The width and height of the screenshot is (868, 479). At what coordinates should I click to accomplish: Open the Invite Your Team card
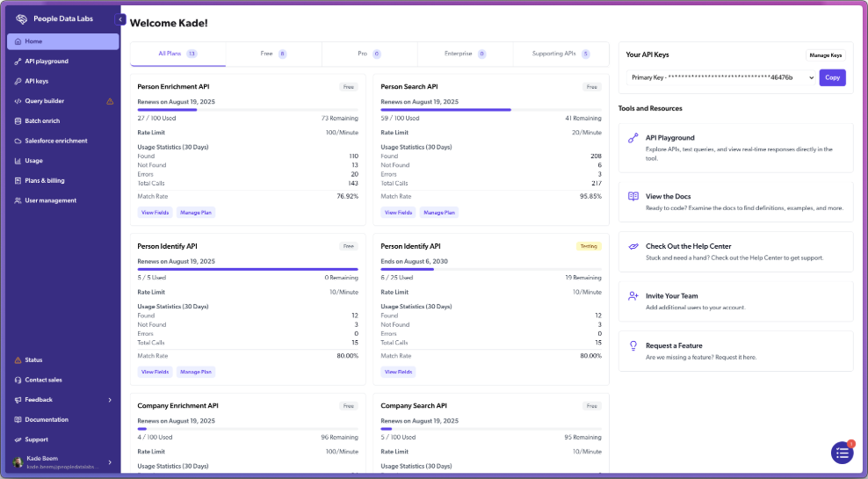[735, 301]
